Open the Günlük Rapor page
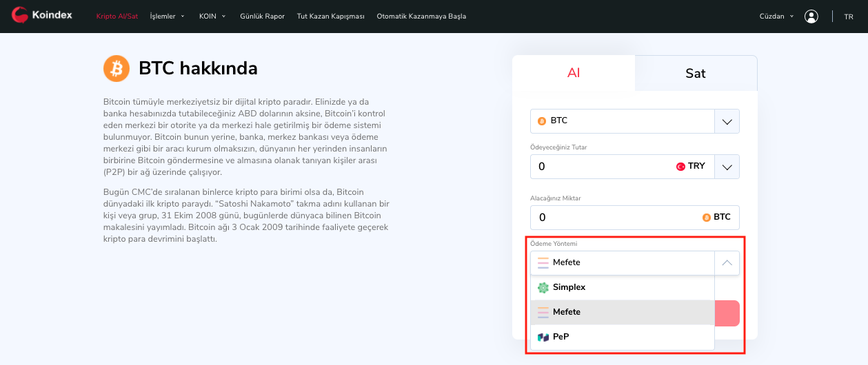868x365 pixels. pos(262,17)
